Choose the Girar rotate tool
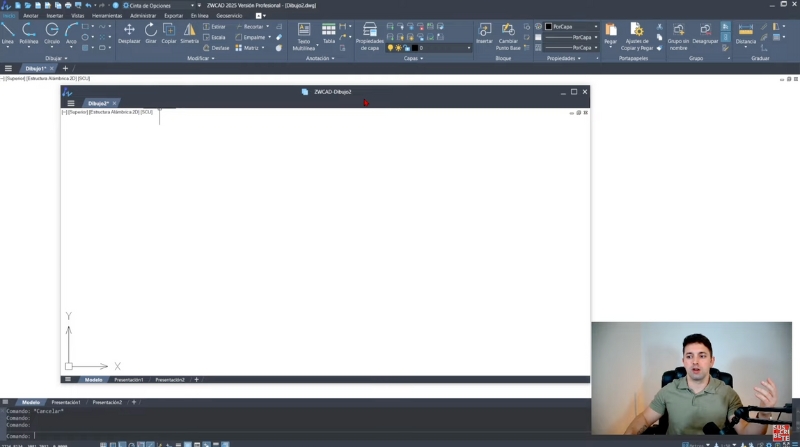The width and height of the screenshot is (800, 447). point(151,33)
